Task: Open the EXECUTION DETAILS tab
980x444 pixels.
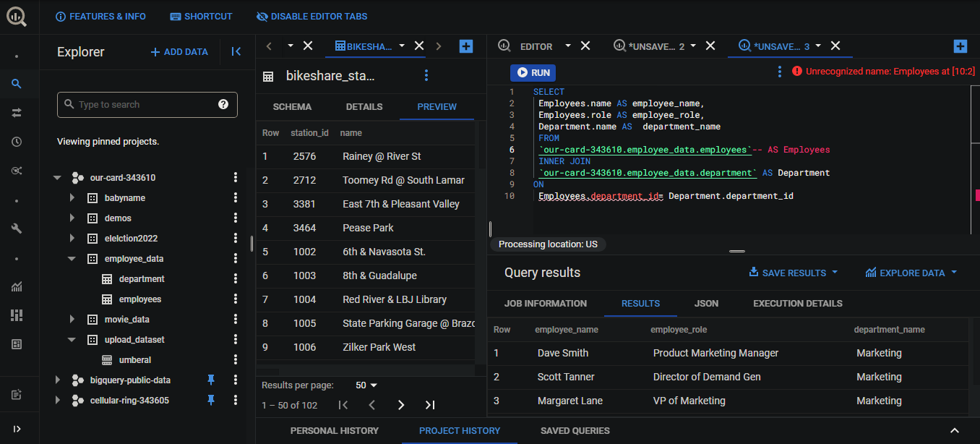Action: point(798,303)
